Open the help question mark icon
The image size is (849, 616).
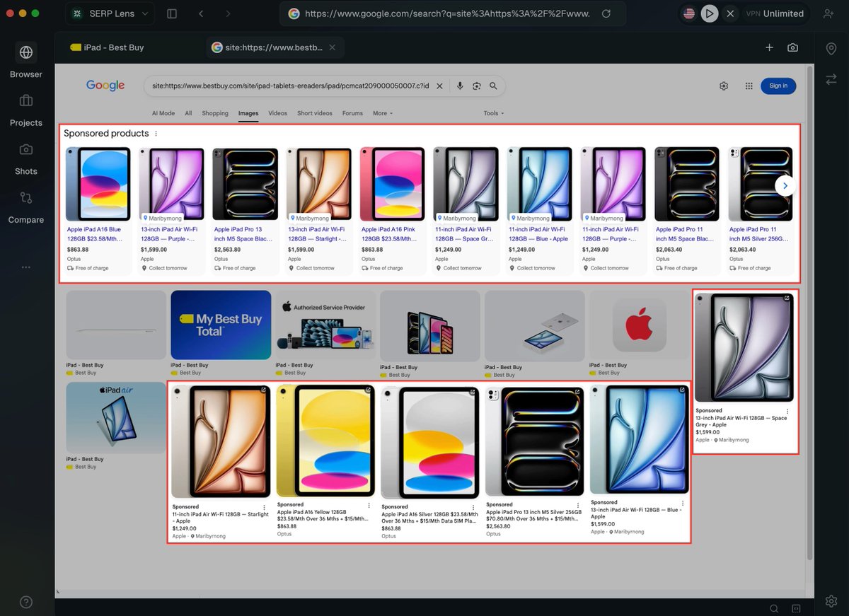26,602
